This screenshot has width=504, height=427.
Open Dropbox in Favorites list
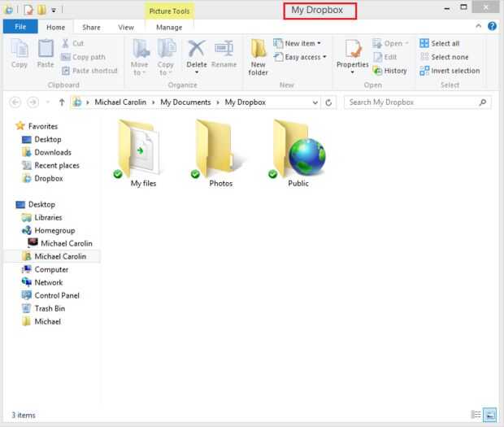(x=42, y=178)
